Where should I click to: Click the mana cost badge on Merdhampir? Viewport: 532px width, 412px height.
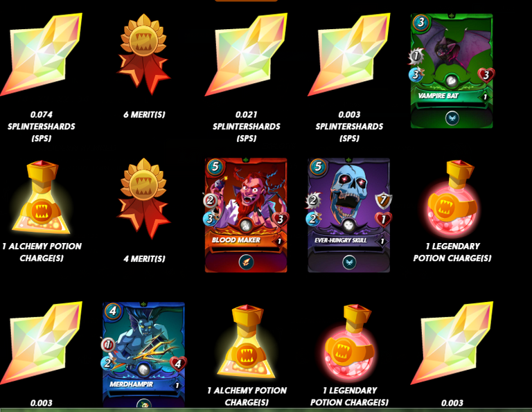tap(113, 311)
